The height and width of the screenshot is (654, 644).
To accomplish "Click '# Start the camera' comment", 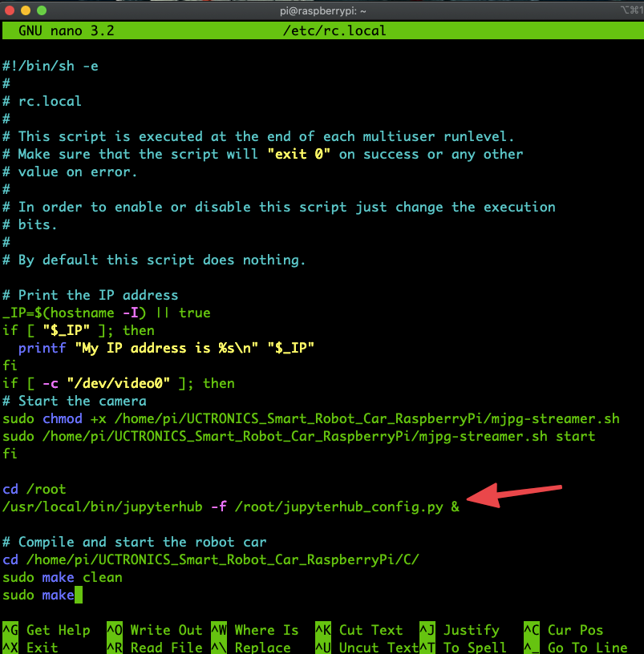I will pyautogui.click(x=75, y=401).
